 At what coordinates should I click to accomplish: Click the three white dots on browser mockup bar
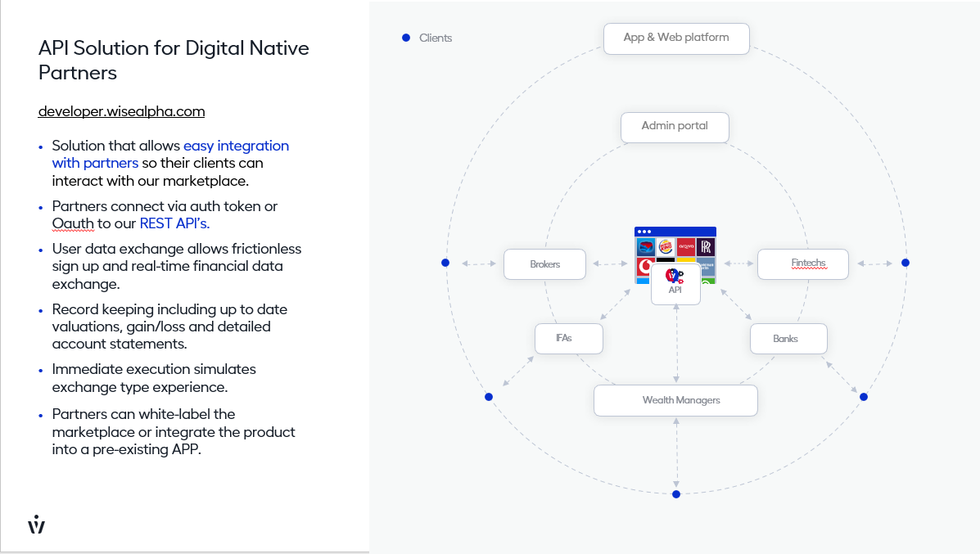[644, 232]
